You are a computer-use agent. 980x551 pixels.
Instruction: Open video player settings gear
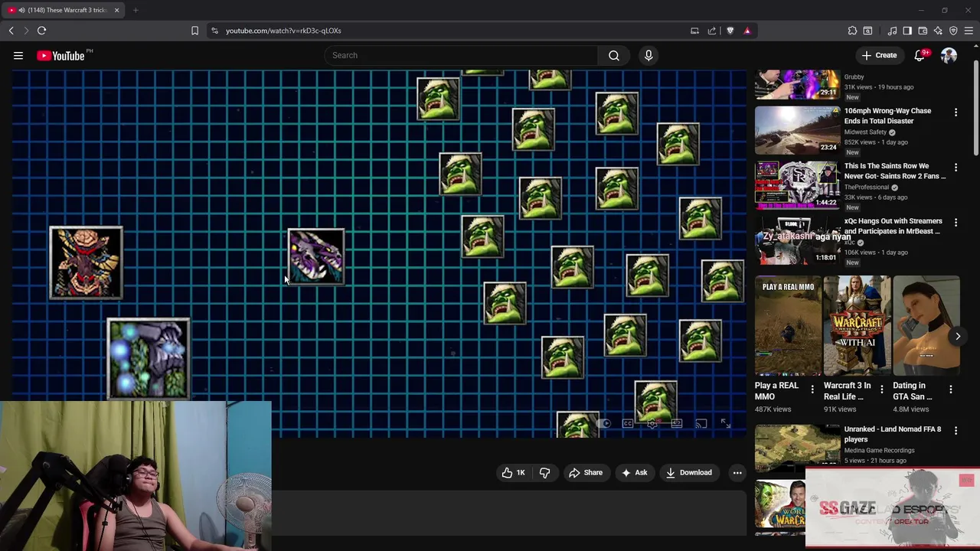652,423
